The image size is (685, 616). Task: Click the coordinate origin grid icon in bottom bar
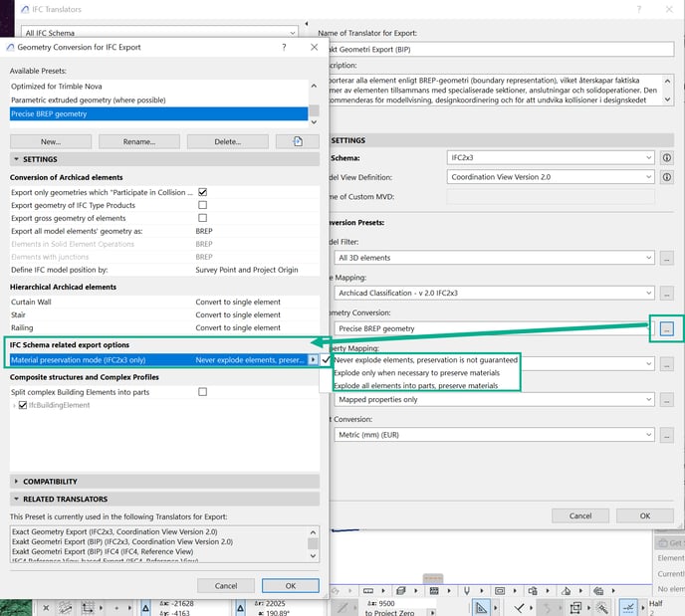coord(88,608)
